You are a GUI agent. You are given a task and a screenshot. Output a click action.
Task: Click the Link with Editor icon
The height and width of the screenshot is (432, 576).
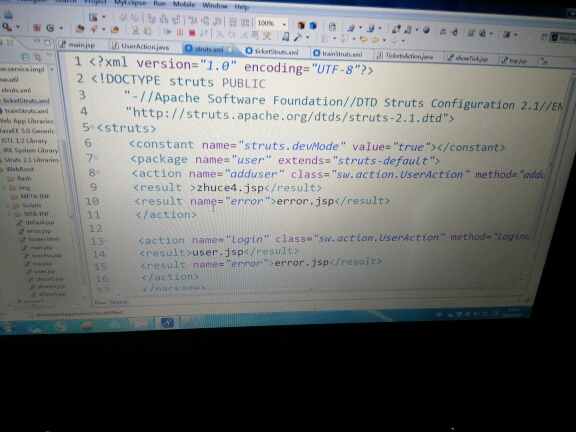[38, 57]
